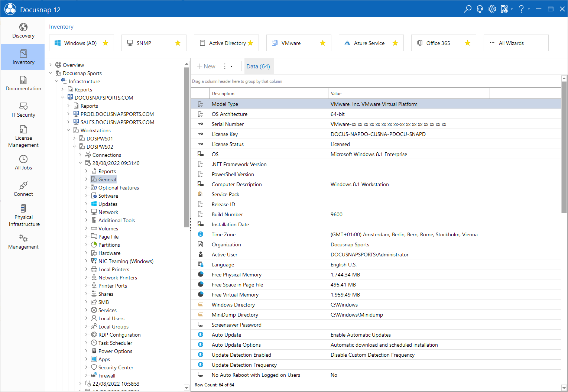Viewport: 568px width, 392px height.
Task: Toggle favorite star on Windows (AD) wizard
Action: point(106,43)
